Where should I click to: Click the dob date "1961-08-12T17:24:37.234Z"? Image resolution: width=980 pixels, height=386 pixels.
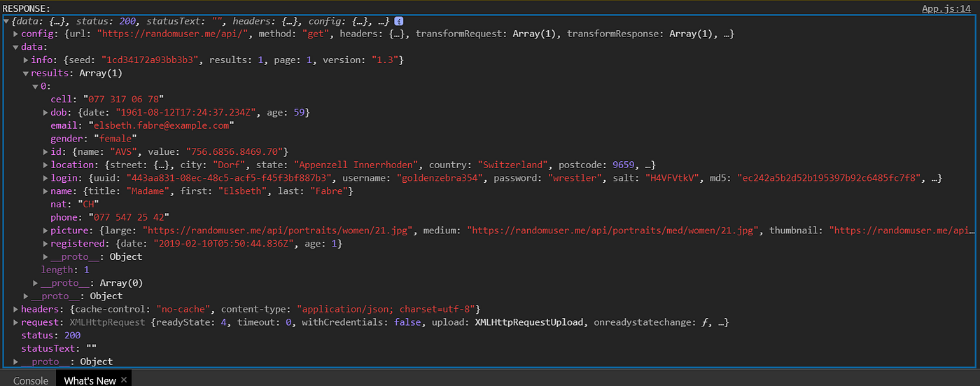coord(188,112)
